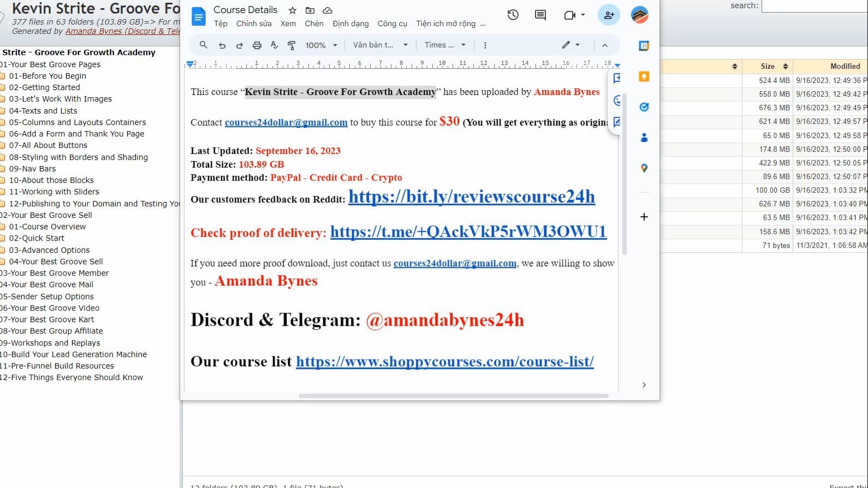Click the move to folder icon
The height and width of the screenshot is (488, 868).
point(310,10)
